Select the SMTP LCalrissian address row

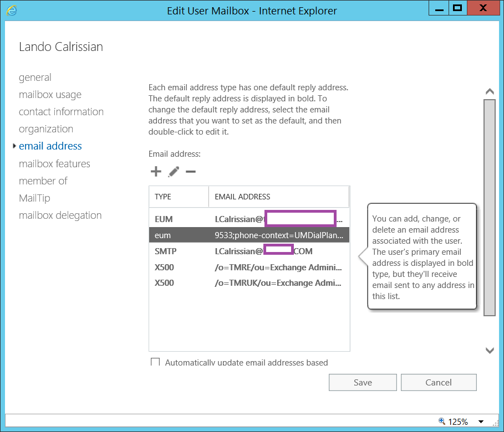tap(249, 251)
